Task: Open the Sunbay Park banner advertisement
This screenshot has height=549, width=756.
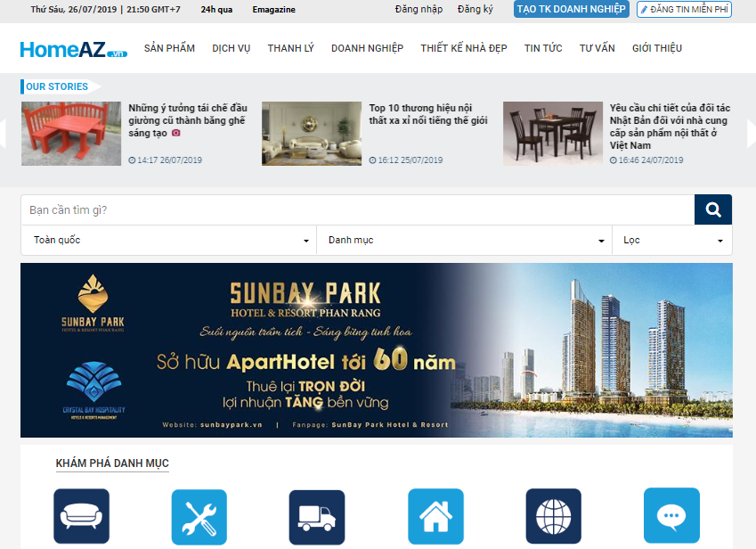Action: click(x=376, y=350)
